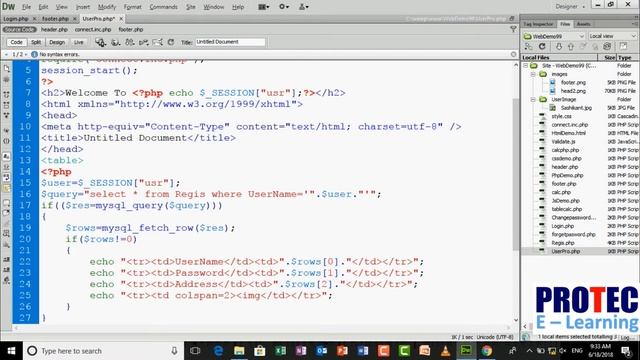This screenshot has height=360, width=640.
Task: Open the Local view dropdown
Action: click(612, 36)
